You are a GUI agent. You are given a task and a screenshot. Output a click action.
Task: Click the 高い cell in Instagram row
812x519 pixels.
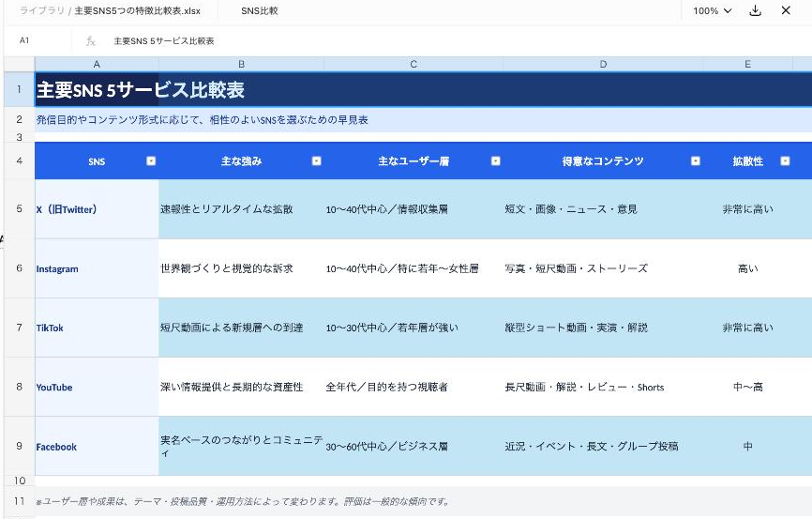(748, 268)
